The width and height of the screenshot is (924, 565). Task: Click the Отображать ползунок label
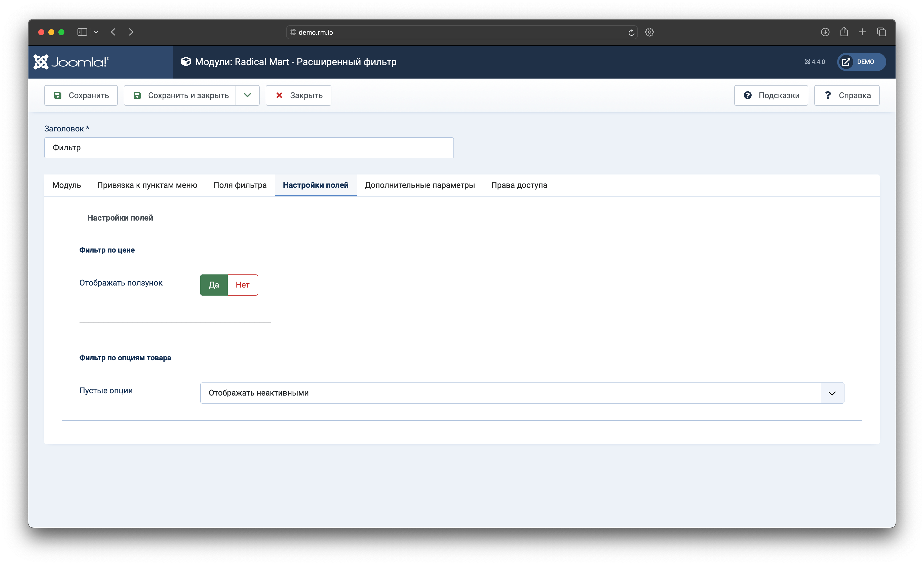tap(121, 283)
